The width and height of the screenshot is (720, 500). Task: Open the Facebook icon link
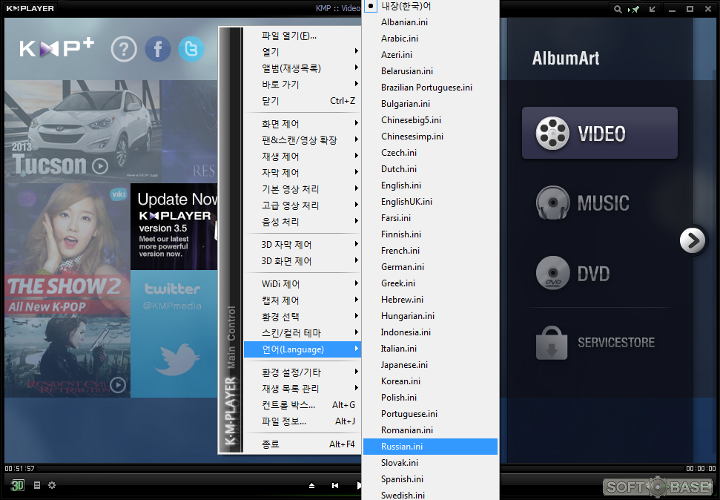click(158, 49)
